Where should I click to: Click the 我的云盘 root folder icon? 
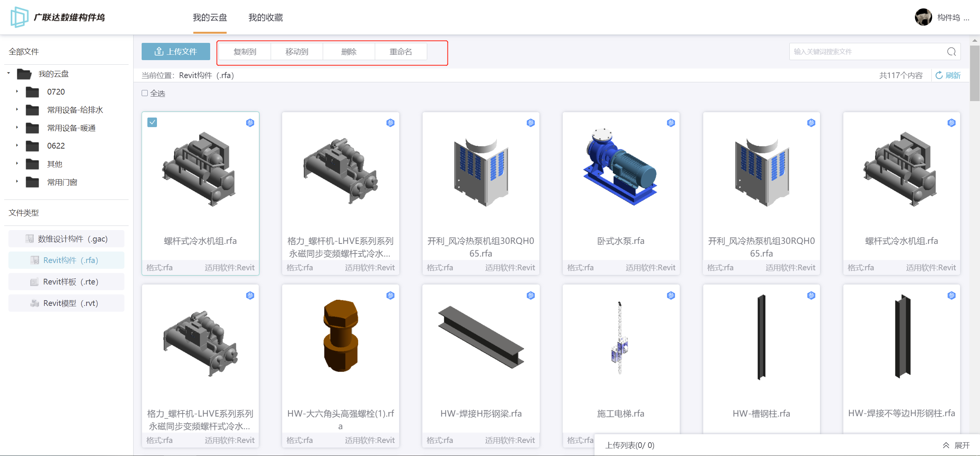[x=24, y=74]
